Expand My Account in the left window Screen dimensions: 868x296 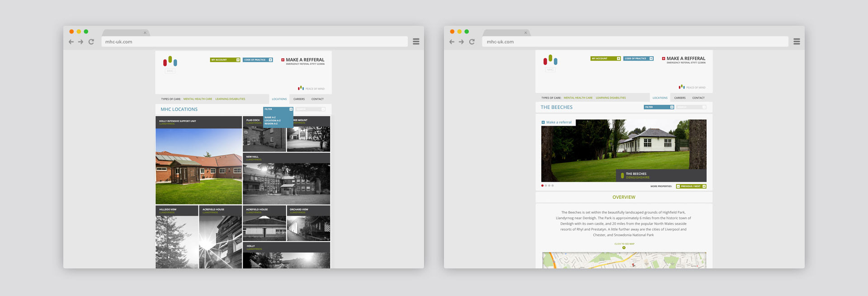click(x=225, y=60)
